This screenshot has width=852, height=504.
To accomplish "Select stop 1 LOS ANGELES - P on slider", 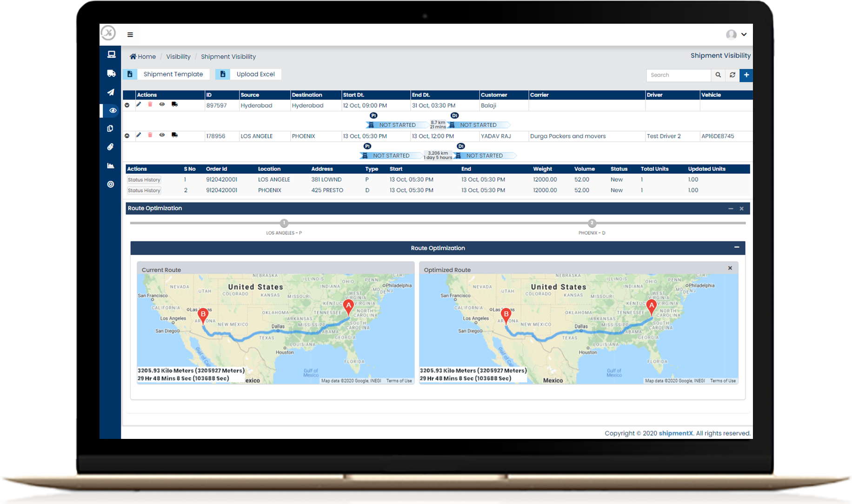I will coord(284,223).
